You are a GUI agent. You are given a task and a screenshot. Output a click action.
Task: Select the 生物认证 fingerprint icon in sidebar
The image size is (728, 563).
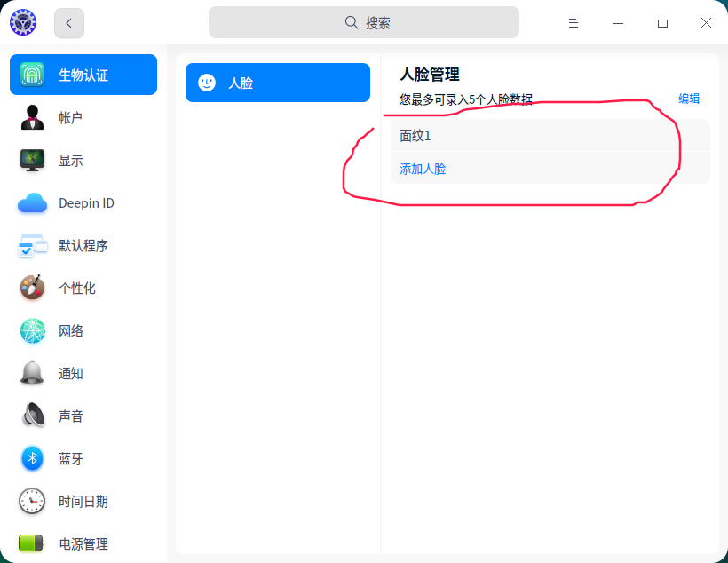pyautogui.click(x=34, y=75)
